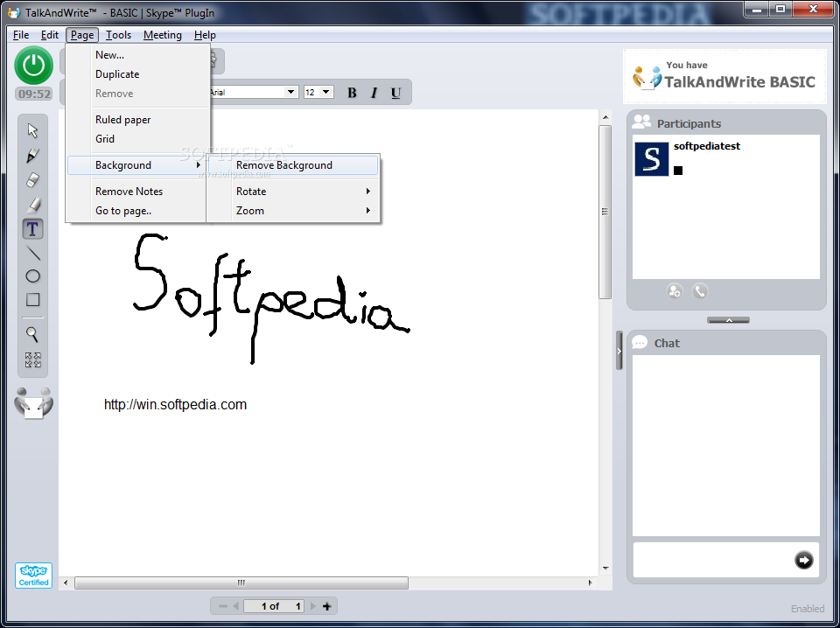Choose New... from Page menu
Viewport: 840px width, 628px height.
(138, 54)
